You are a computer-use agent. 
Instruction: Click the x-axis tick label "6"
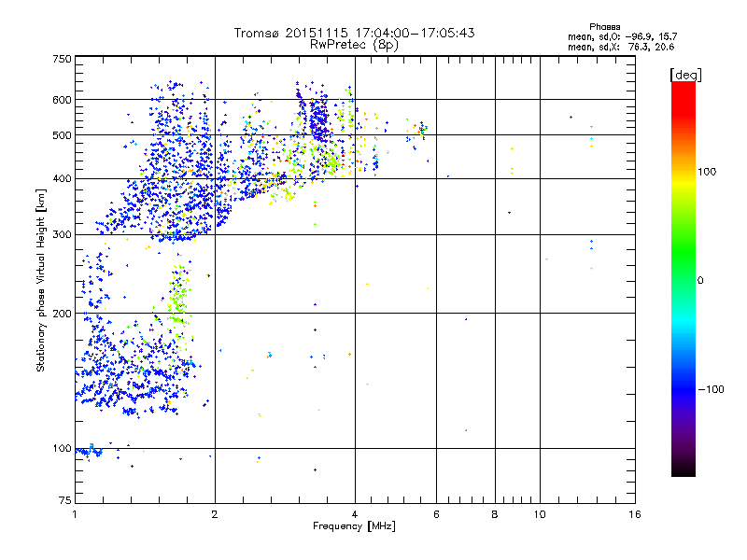(436, 514)
